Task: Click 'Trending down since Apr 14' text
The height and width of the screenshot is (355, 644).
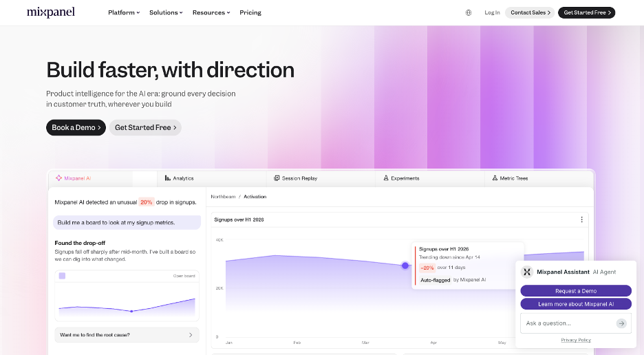Action: point(449,257)
